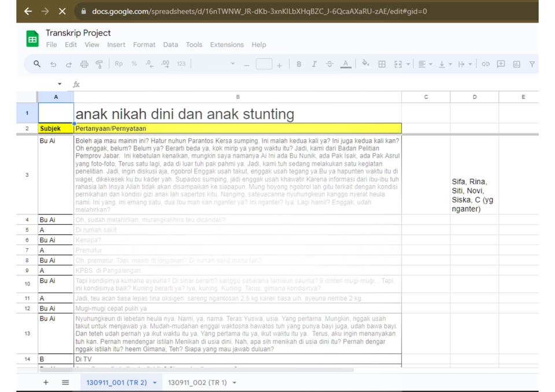Screen dimensions: 555x392
Task: Open the Format menu
Action: pos(144,45)
